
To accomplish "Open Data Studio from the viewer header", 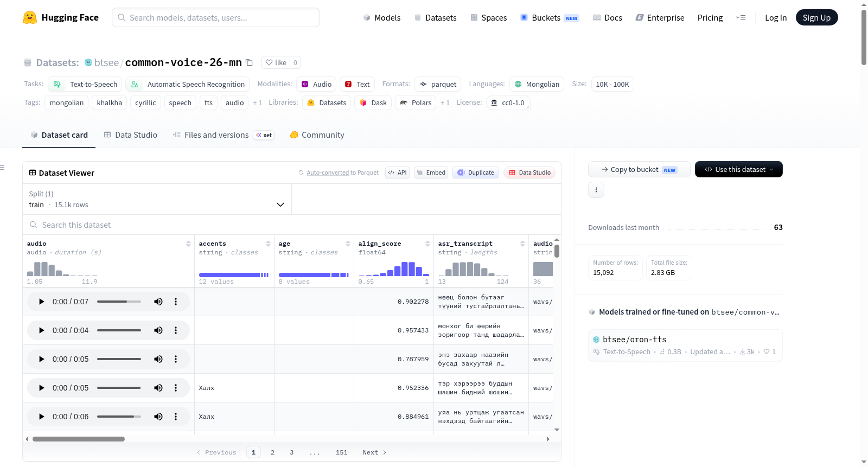I will pyautogui.click(x=529, y=172).
